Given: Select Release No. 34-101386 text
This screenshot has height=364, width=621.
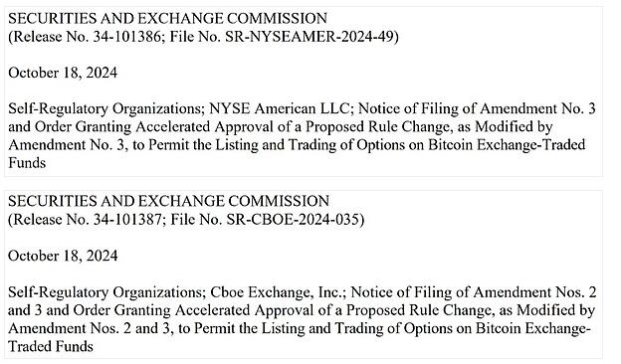Looking at the screenshot, I should 87,37.
